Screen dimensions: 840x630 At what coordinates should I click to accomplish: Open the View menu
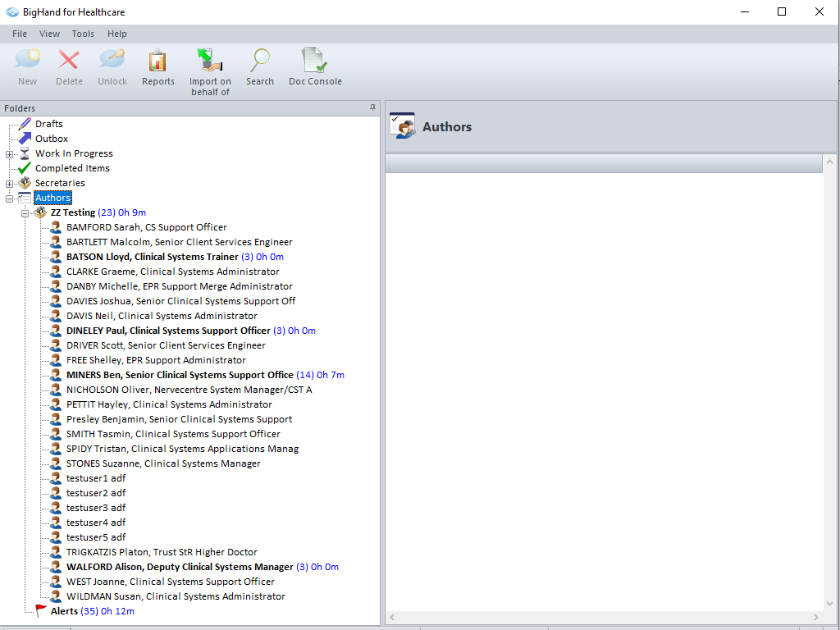49,34
